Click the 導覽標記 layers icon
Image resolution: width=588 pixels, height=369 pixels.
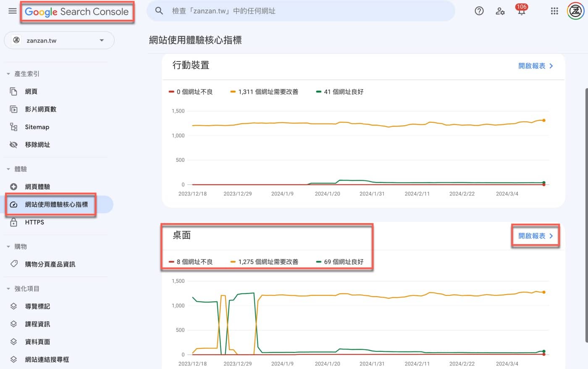(13, 306)
